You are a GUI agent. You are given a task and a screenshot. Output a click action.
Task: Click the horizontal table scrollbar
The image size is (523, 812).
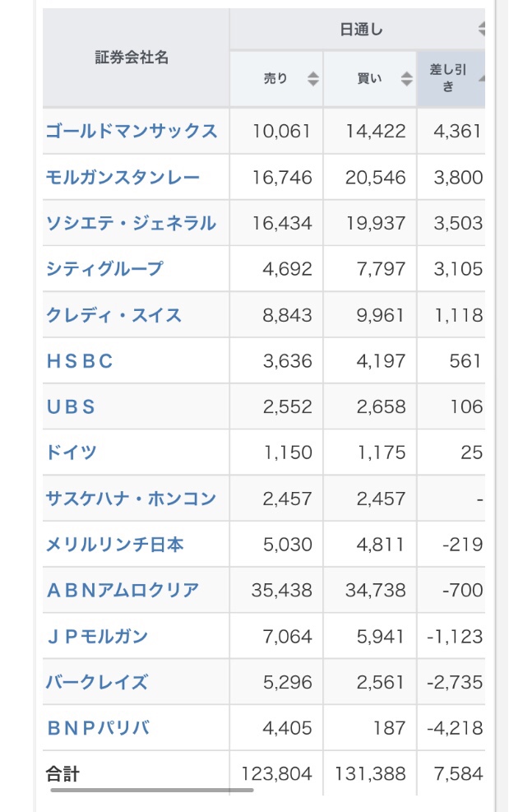pyautogui.click(x=152, y=790)
